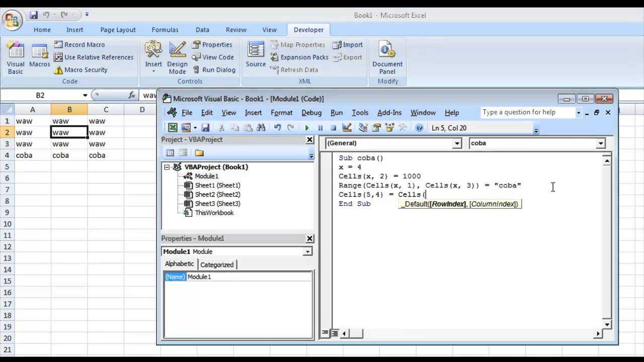Click View Microsoft Excel icon in VBA toolbar

pyautogui.click(x=173, y=128)
